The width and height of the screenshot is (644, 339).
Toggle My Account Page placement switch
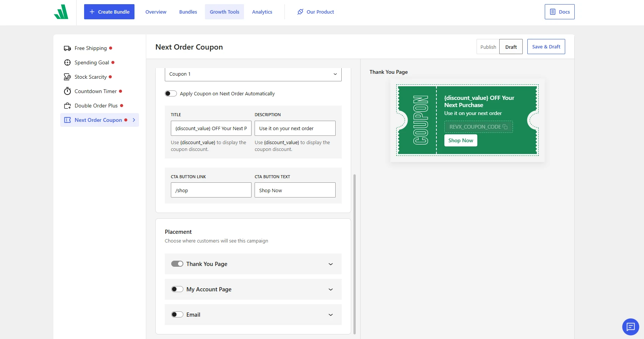click(x=177, y=289)
